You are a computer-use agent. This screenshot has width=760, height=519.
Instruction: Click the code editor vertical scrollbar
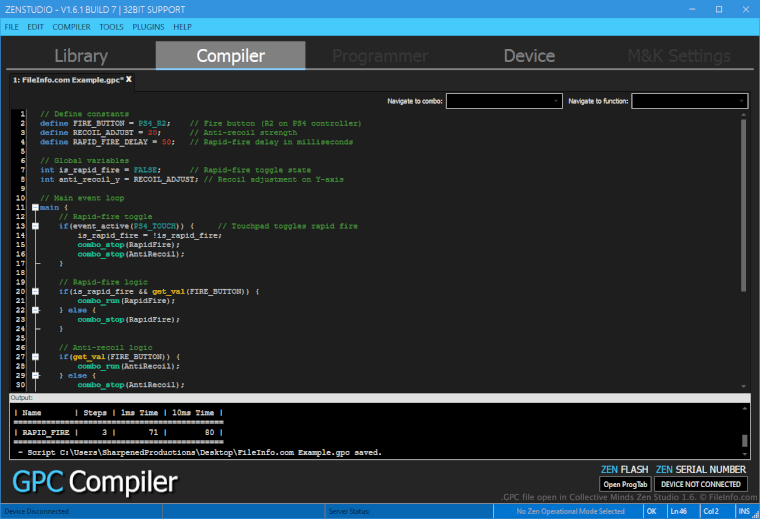pyautogui.click(x=743, y=200)
